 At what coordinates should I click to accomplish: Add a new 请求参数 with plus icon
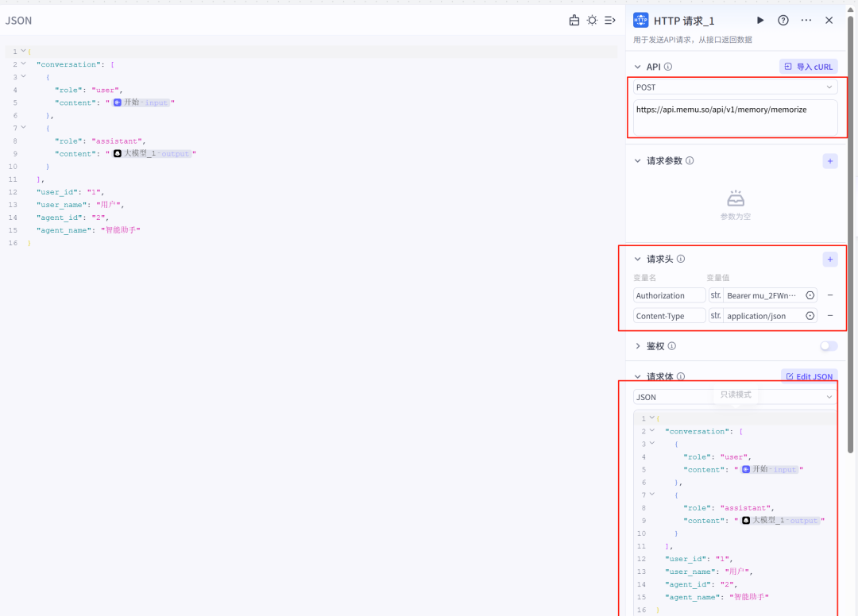[x=829, y=161]
